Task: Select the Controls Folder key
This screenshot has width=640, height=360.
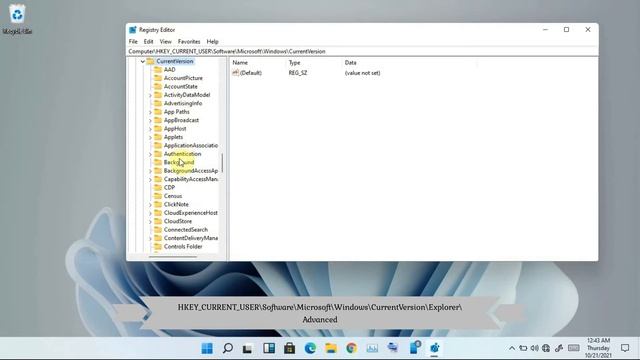Action: pos(183,247)
